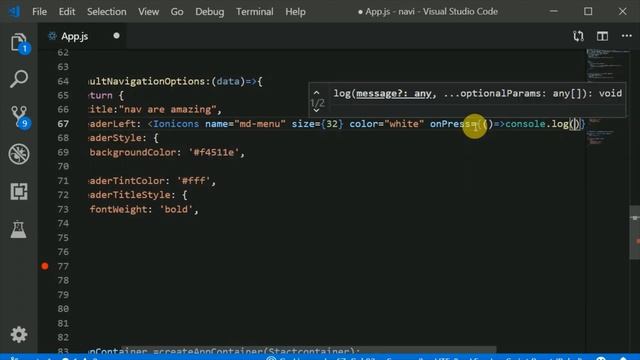Click the vertical scrollbar thumb

point(634,233)
